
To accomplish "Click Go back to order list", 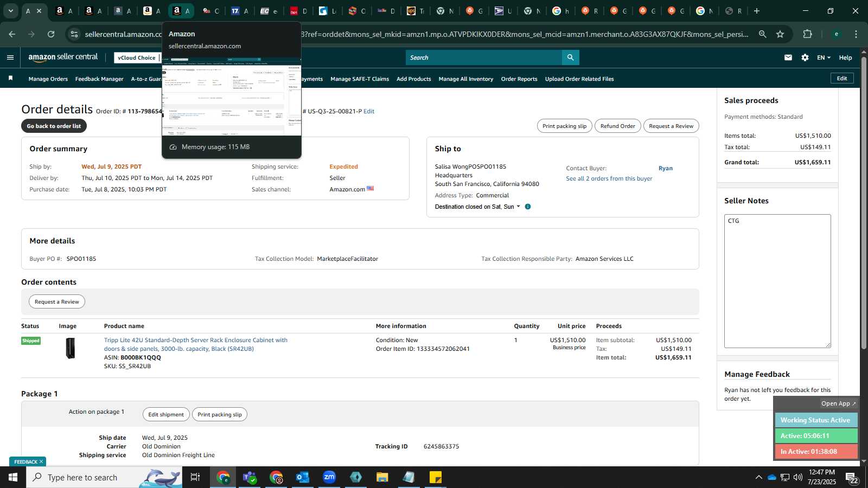I will click(54, 126).
